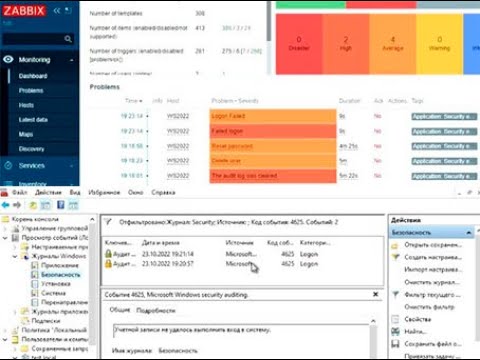
Task: Click the High severity tile
Action: [346, 44]
